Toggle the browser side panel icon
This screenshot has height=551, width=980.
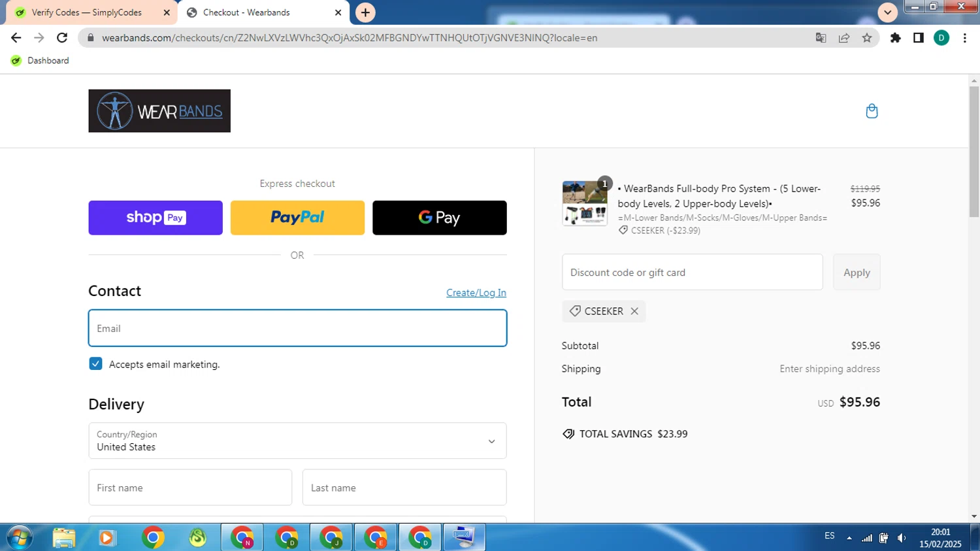pos(919,38)
